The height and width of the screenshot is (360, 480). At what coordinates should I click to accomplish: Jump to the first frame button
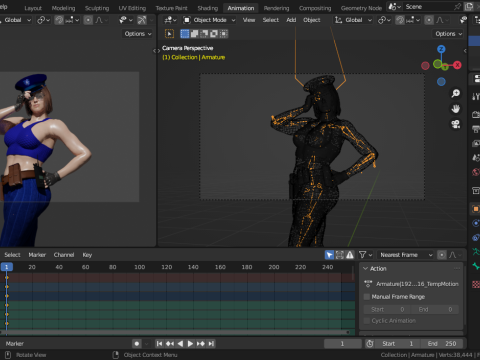159,344
